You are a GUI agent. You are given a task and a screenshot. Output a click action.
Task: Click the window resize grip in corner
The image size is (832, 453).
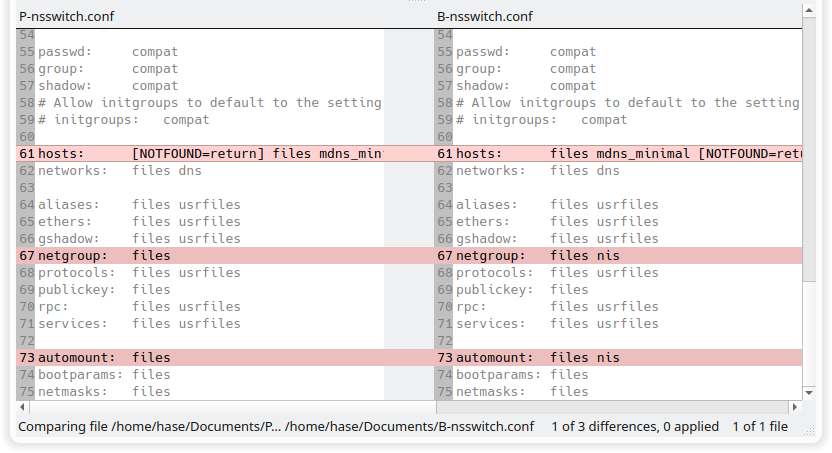810,431
